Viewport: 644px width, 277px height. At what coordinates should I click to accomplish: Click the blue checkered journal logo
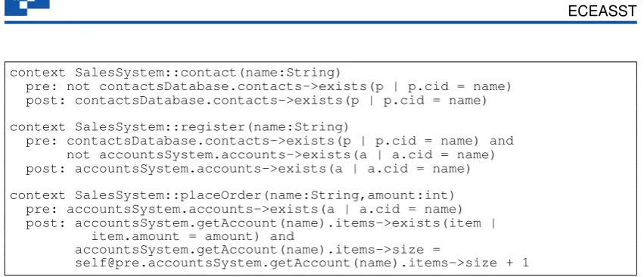point(27,7)
